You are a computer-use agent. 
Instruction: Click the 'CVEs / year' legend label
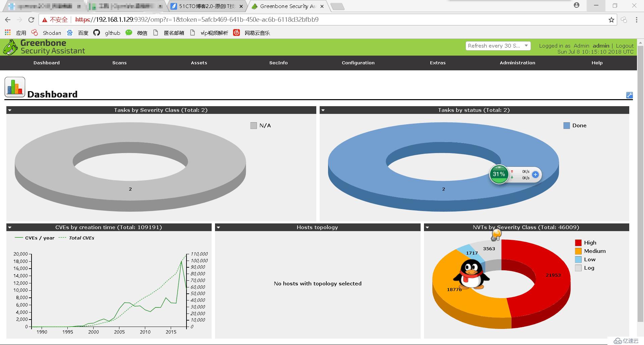40,238
